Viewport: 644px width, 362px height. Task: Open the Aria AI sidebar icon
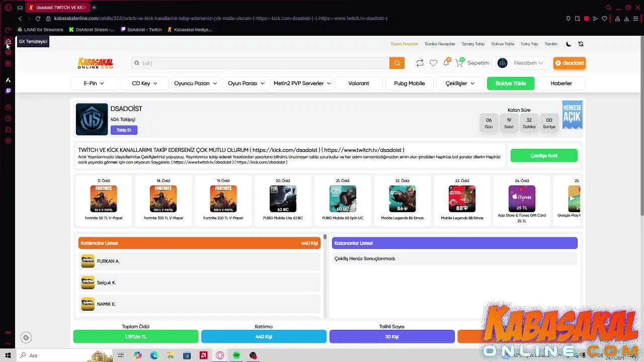pos(8,80)
